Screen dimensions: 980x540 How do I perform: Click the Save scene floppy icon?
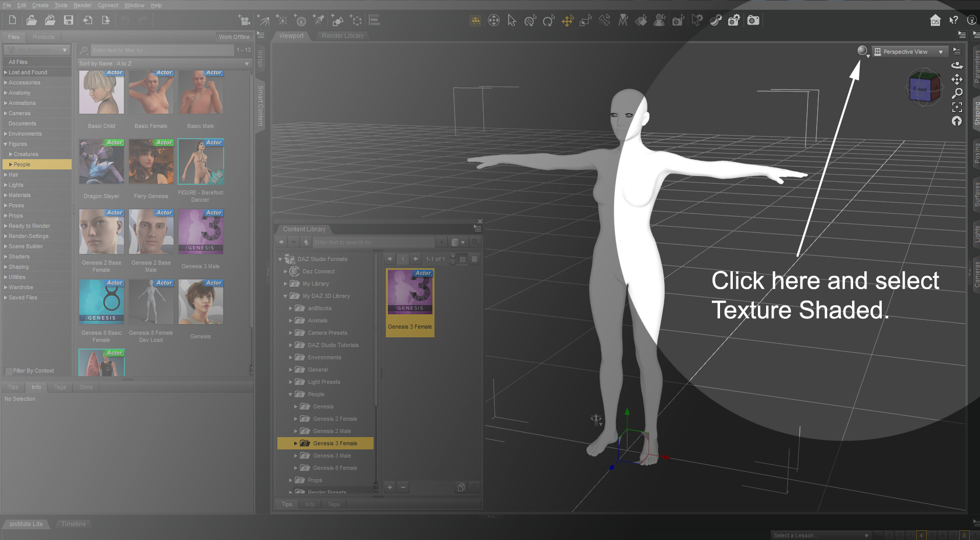pos(68,20)
